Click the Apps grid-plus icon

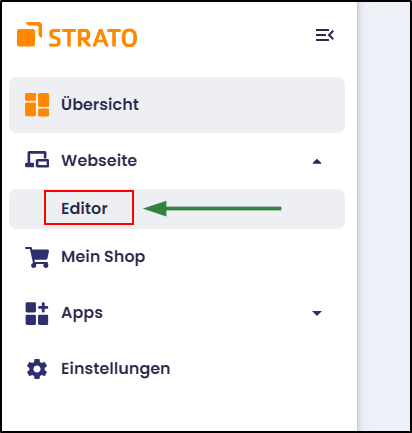click(37, 313)
